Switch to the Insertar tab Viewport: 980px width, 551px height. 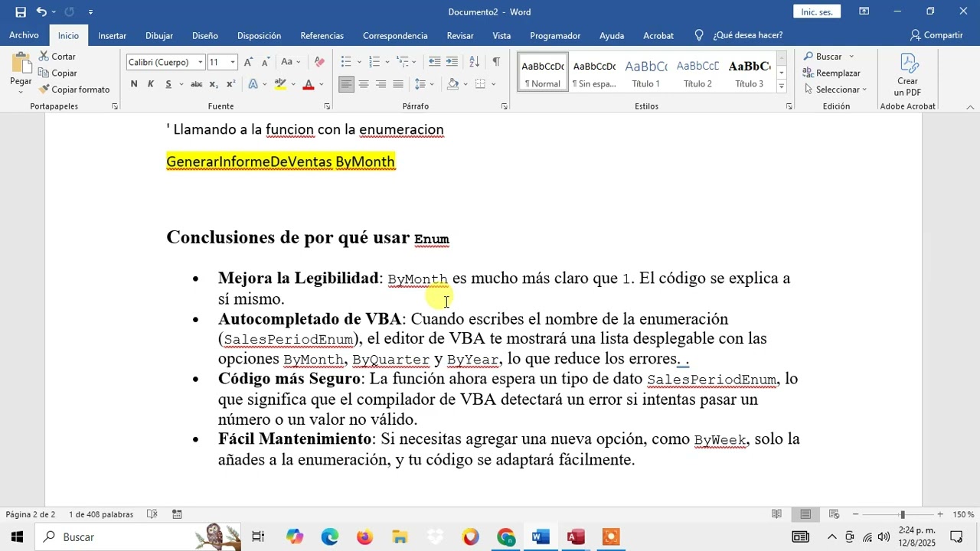(112, 35)
